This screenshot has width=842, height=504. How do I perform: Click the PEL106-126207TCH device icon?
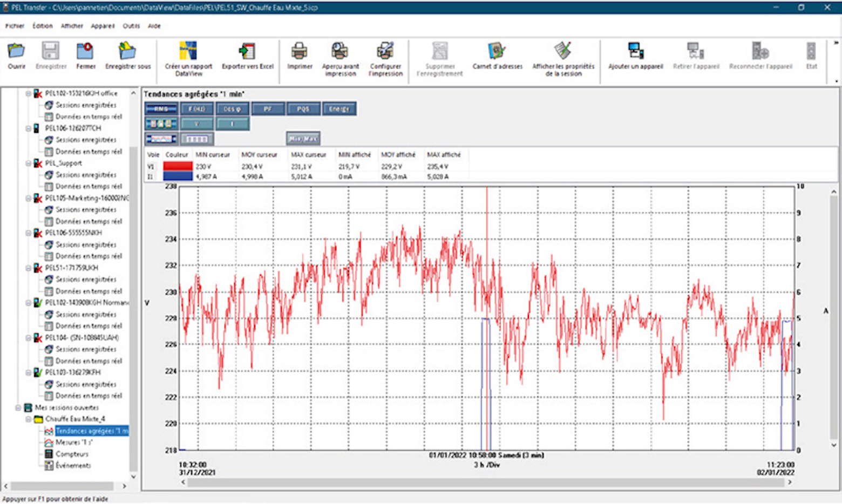[x=36, y=128]
